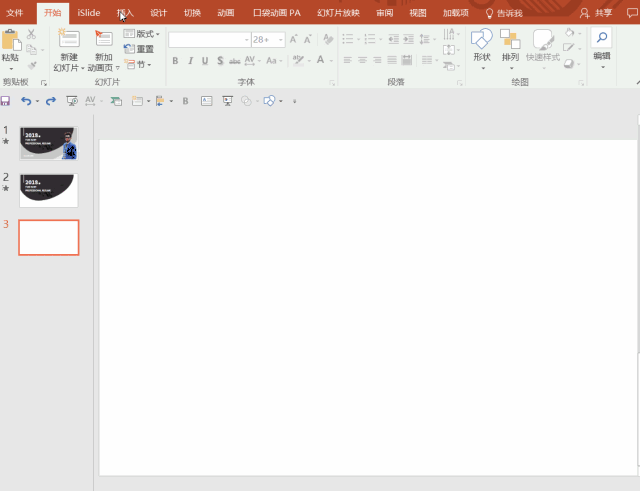The height and width of the screenshot is (491, 640).
Task: Align text left
Action: click(x=347, y=60)
